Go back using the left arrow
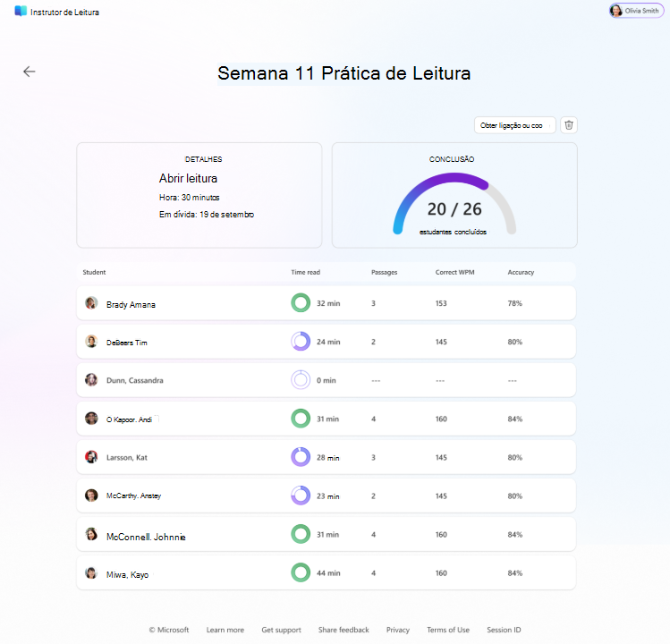The image size is (670, 644). (29, 72)
